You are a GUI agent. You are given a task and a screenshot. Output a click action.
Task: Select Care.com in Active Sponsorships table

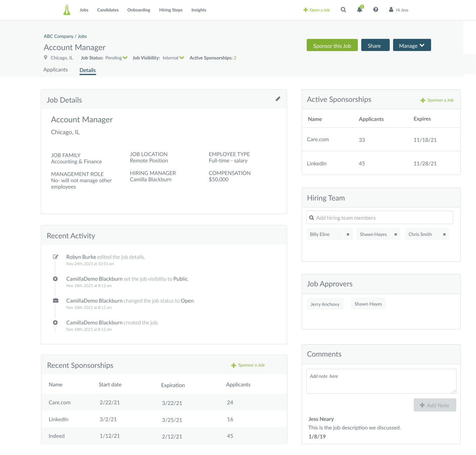click(318, 139)
